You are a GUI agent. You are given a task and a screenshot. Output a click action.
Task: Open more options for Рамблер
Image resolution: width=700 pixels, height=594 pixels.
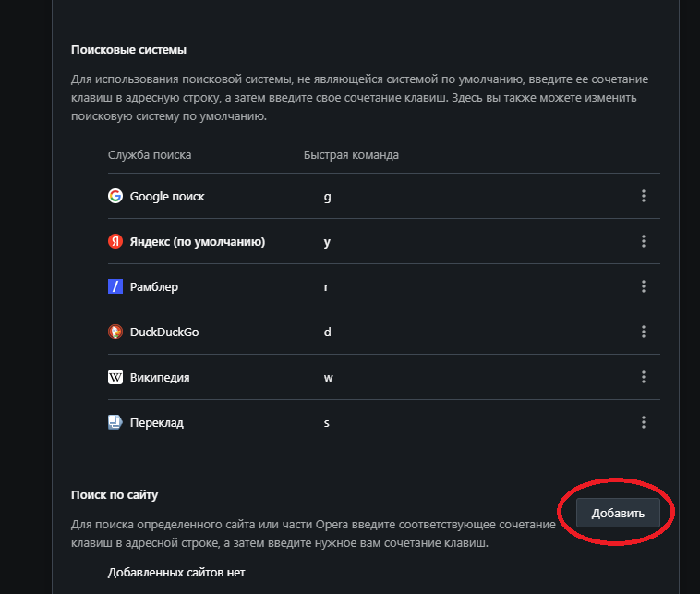(644, 286)
